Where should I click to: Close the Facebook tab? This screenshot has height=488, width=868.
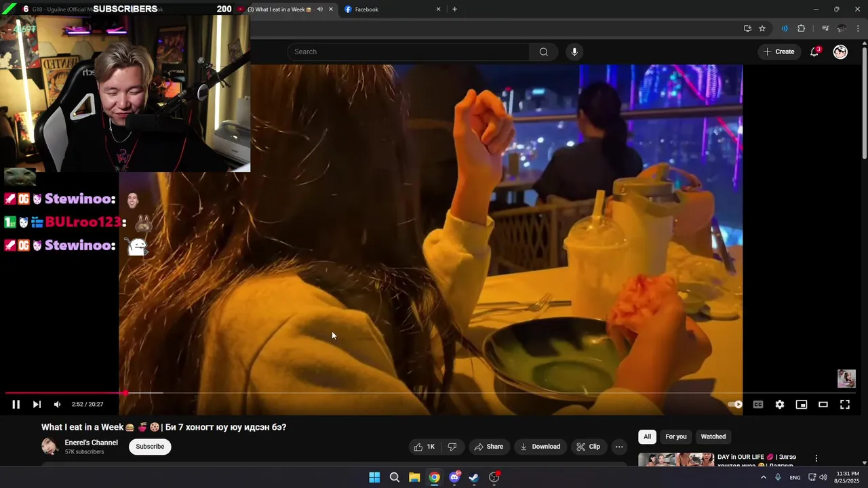tap(438, 9)
